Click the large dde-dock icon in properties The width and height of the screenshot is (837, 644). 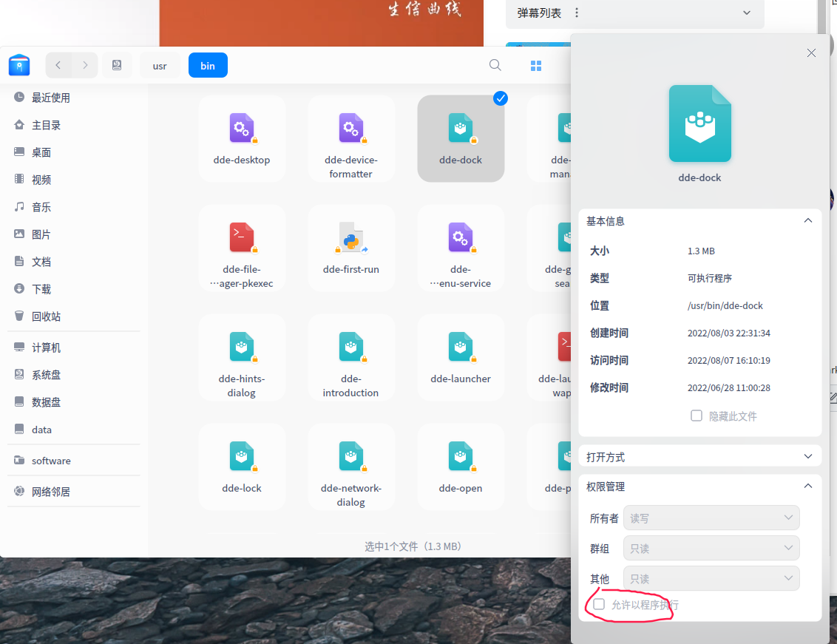click(699, 123)
